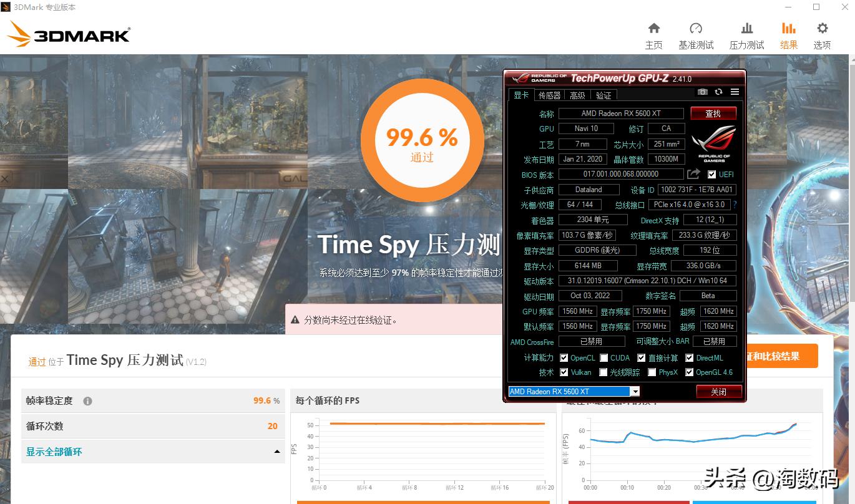The height and width of the screenshot is (504, 855).
Task: Switch to the 传感器 tab
Action: (550, 95)
